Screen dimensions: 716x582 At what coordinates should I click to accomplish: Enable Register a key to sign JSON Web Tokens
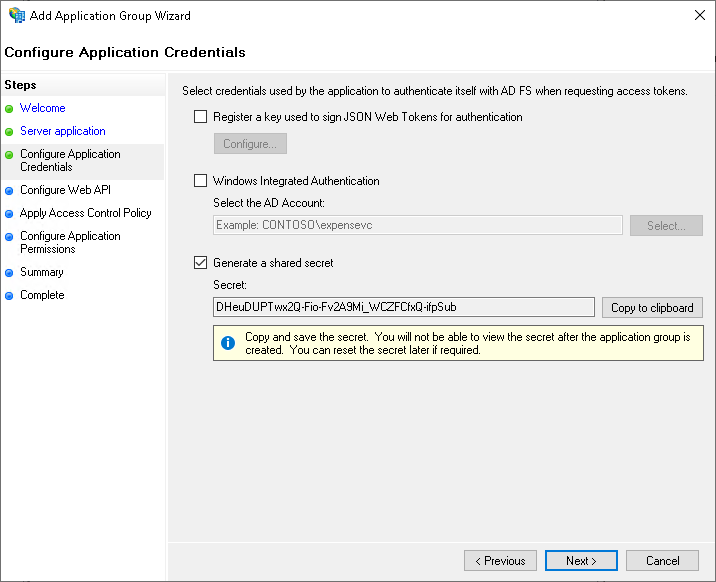pyautogui.click(x=201, y=117)
